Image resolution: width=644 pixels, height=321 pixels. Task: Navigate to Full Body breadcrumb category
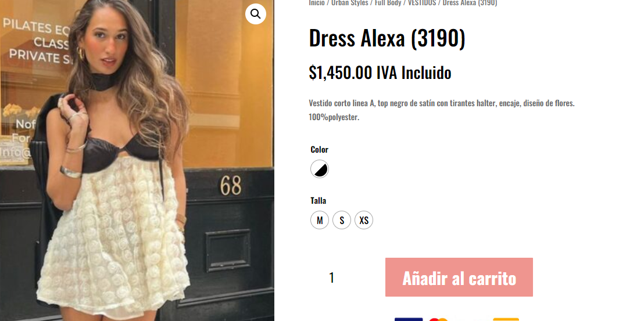pos(388,3)
